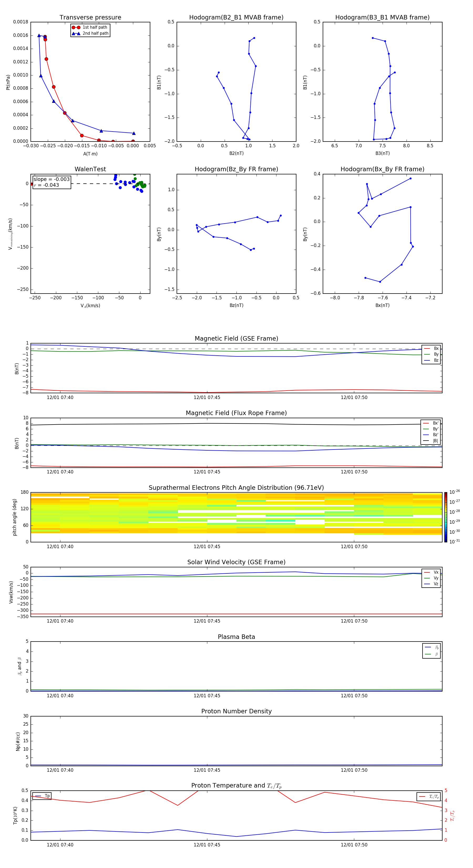The width and height of the screenshot is (473, 868).
Task: Select the Vy legend entry
Action: pos(431,578)
